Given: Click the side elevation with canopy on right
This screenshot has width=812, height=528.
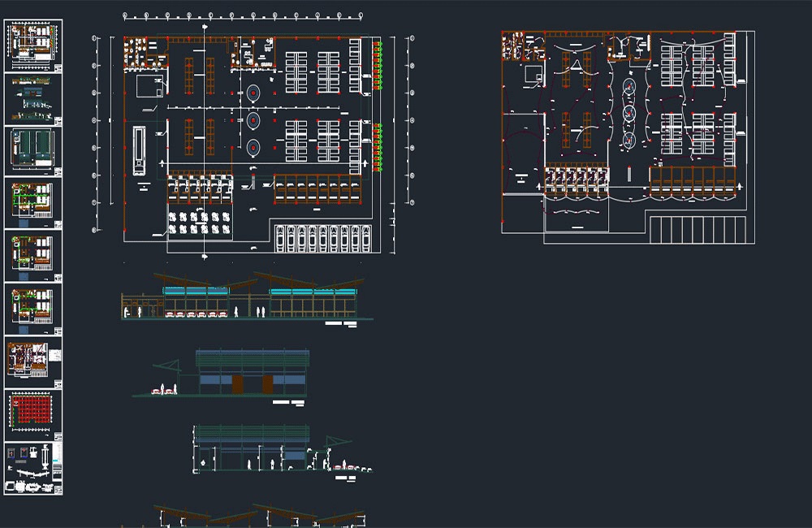Looking at the screenshot, I should tap(283, 452).
